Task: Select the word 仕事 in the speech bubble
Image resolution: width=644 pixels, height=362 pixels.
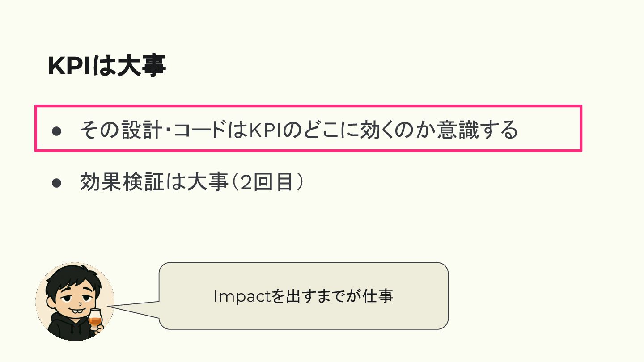Action: coord(378,296)
